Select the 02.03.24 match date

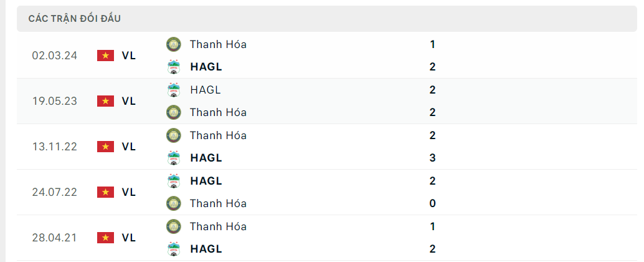tap(55, 56)
